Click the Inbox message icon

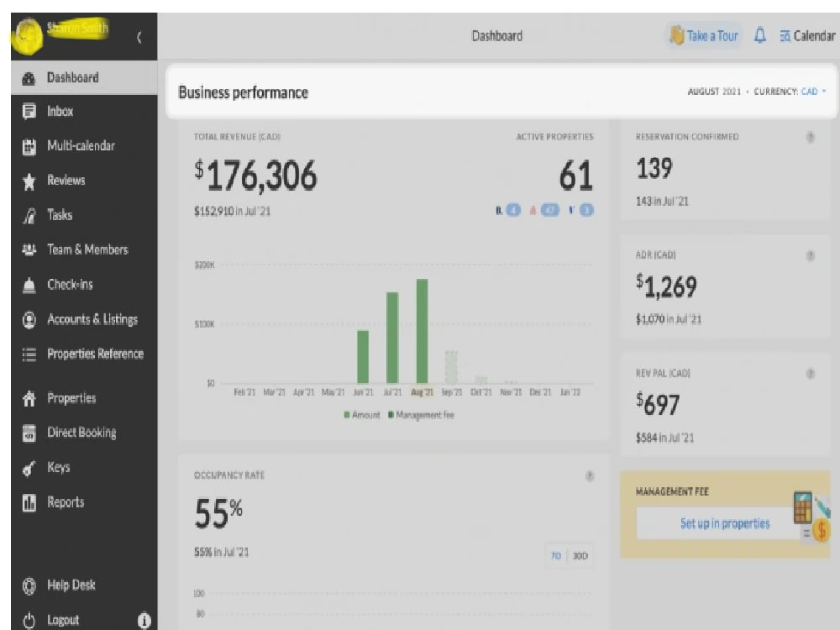(x=29, y=112)
